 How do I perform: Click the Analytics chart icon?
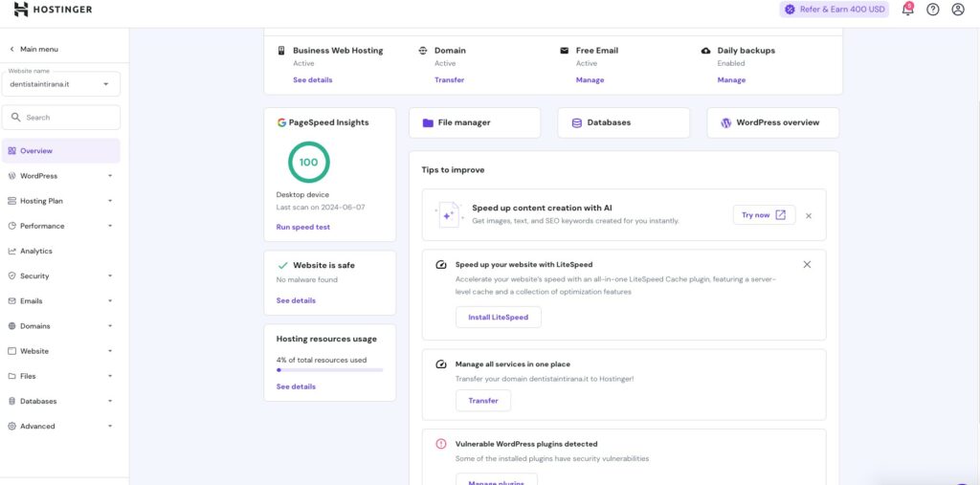(x=11, y=251)
